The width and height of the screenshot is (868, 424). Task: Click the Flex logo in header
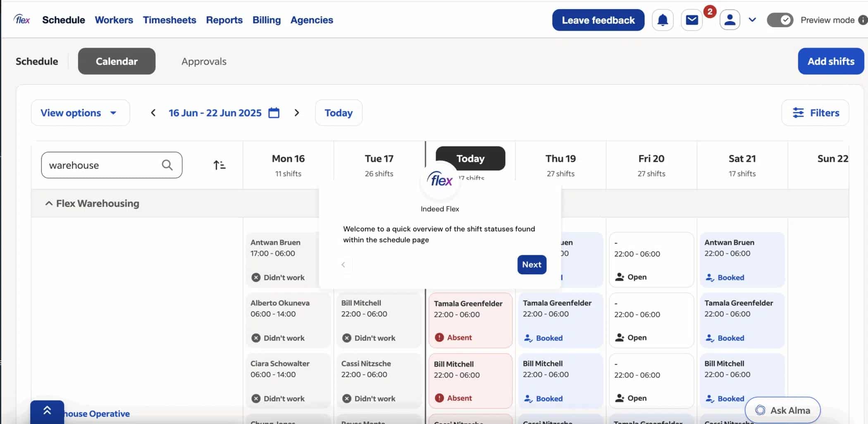22,20
